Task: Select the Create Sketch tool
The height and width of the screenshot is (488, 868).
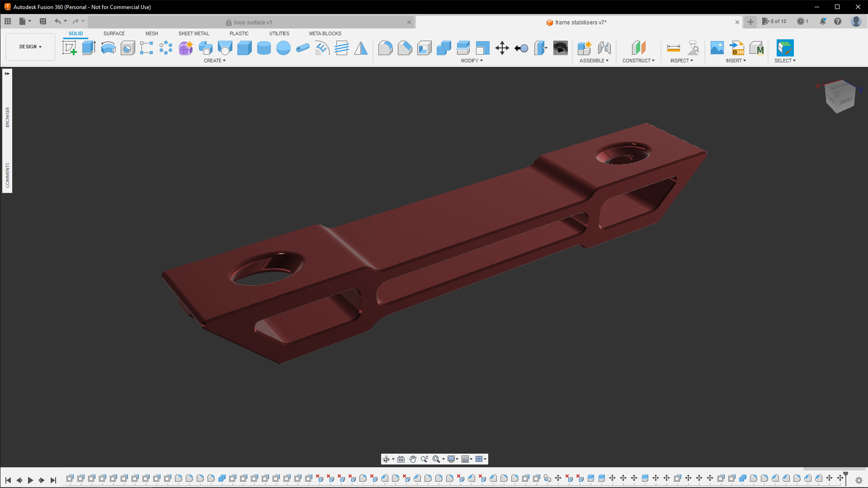Action: 69,48
